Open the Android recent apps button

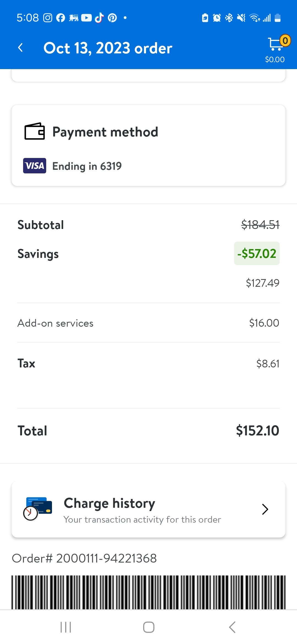(x=66, y=627)
